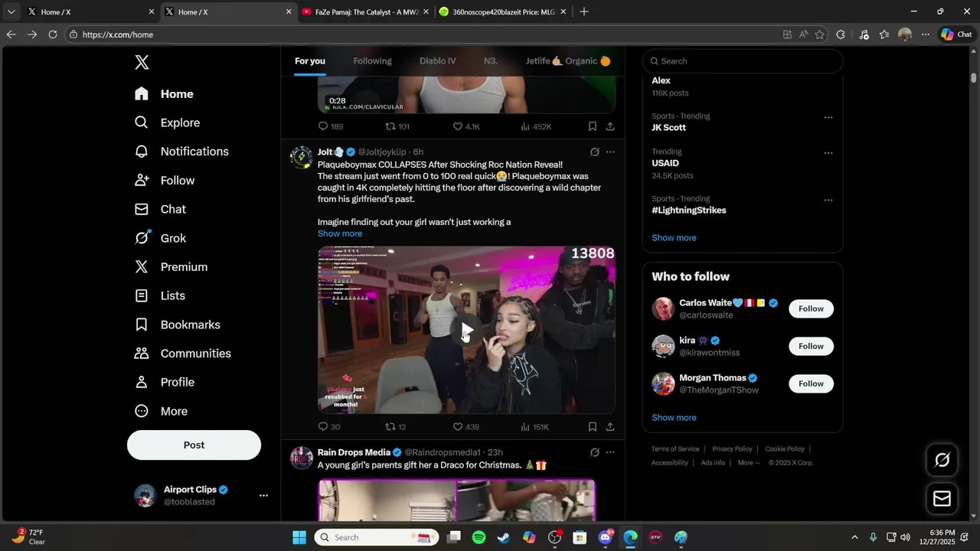Open the #LightningStrikes trending topic

689,210
